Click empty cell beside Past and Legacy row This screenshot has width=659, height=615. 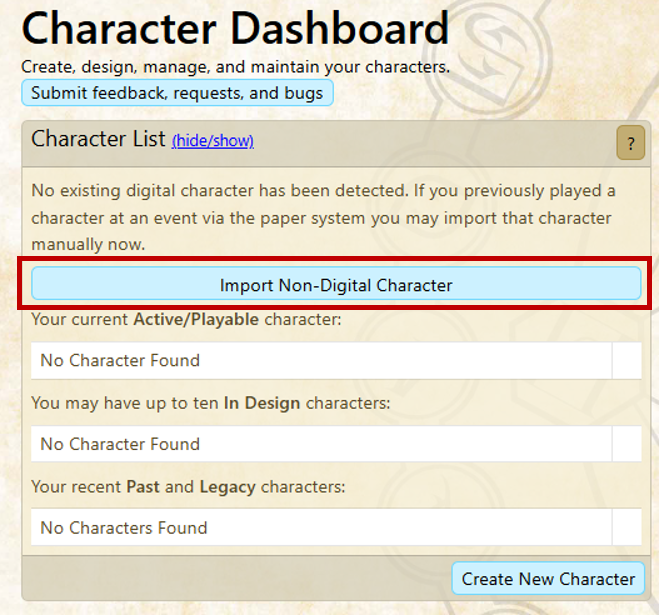[x=626, y=528]
